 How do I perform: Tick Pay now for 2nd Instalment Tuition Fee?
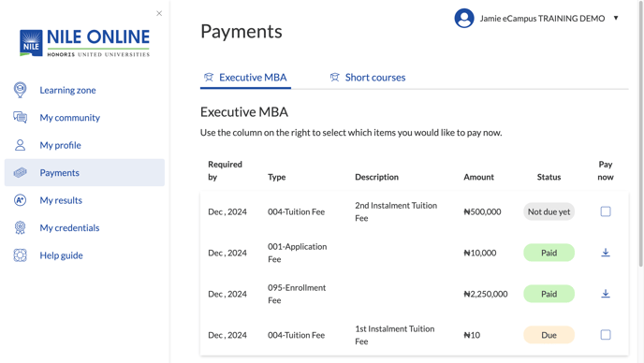[x=606, y=211]
